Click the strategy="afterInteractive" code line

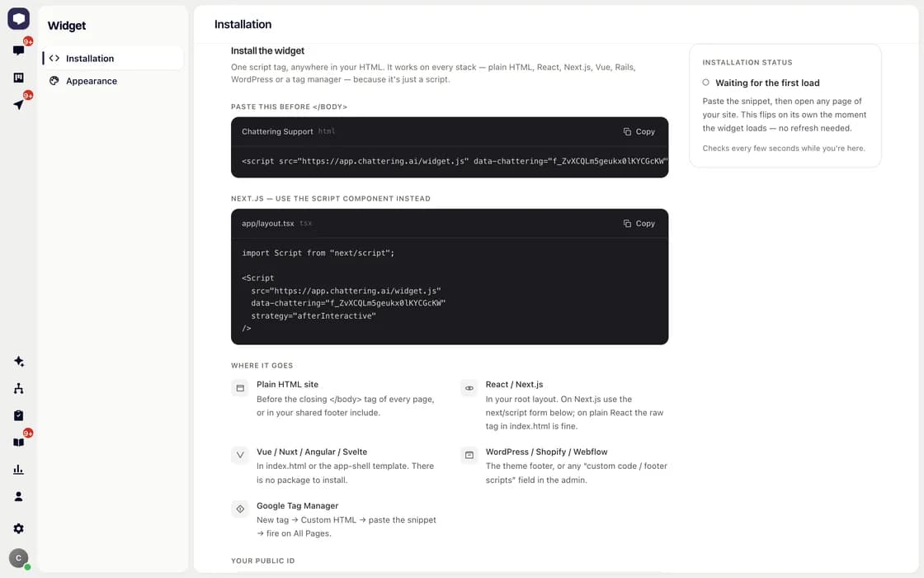[x=313, y=316]
